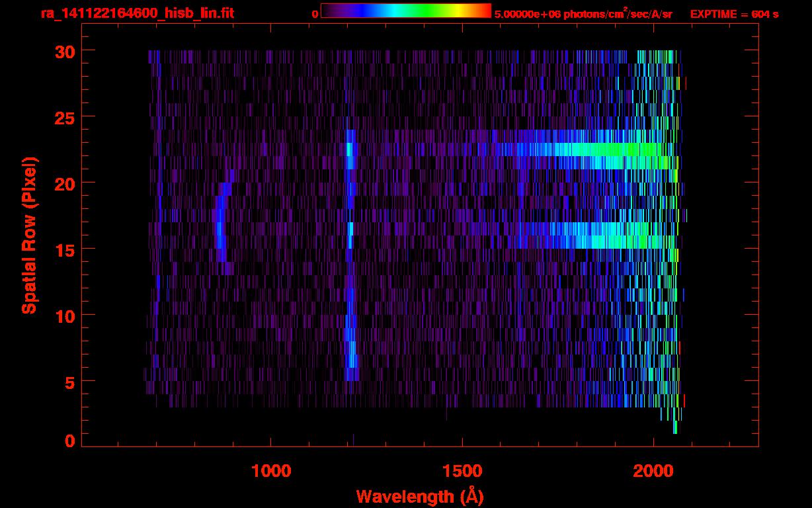Click the y-axis tick label 0
The height and width of the screenshot is (508, 812).
[x=69, y=441]
